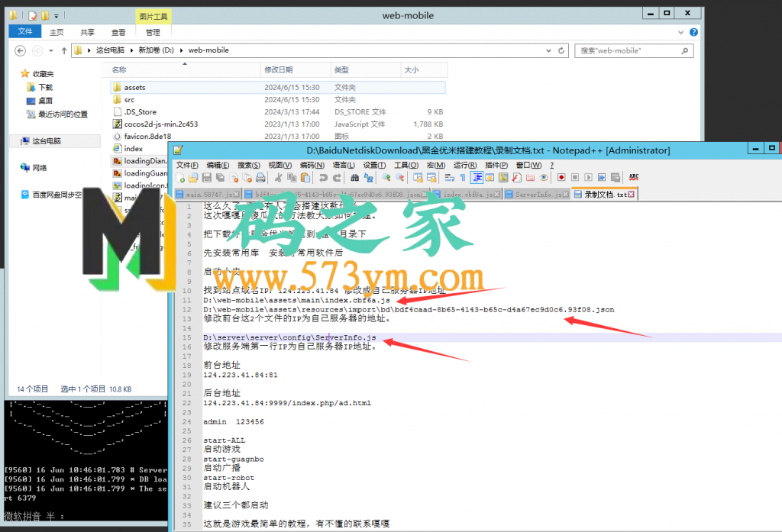Go back in Explorer navigation
Image resolution: width=782 pixels, height=532 pixels.
(x=20, y=50)
